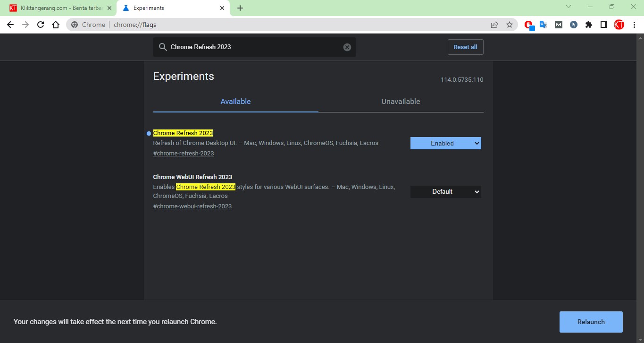
Task: Open the tab search chevron
Action: [569, 7]
